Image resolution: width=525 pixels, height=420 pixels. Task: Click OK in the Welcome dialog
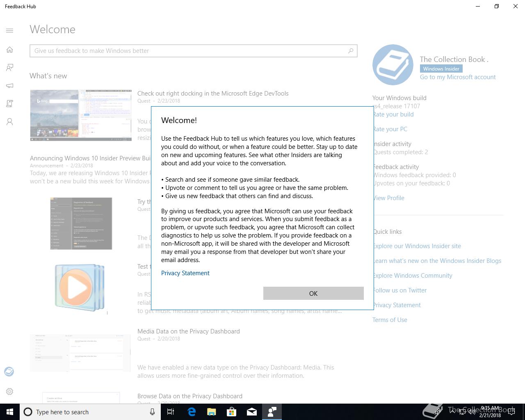pyautogui.click(x=313, y=293)
